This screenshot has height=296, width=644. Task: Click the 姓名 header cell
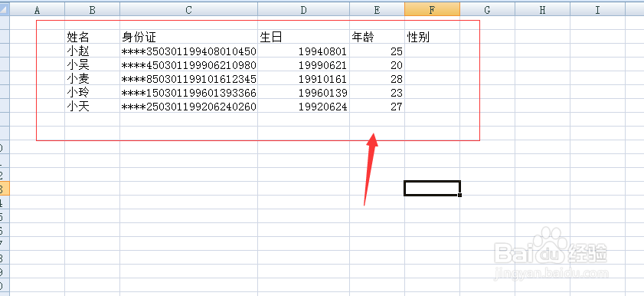[92, 37]
